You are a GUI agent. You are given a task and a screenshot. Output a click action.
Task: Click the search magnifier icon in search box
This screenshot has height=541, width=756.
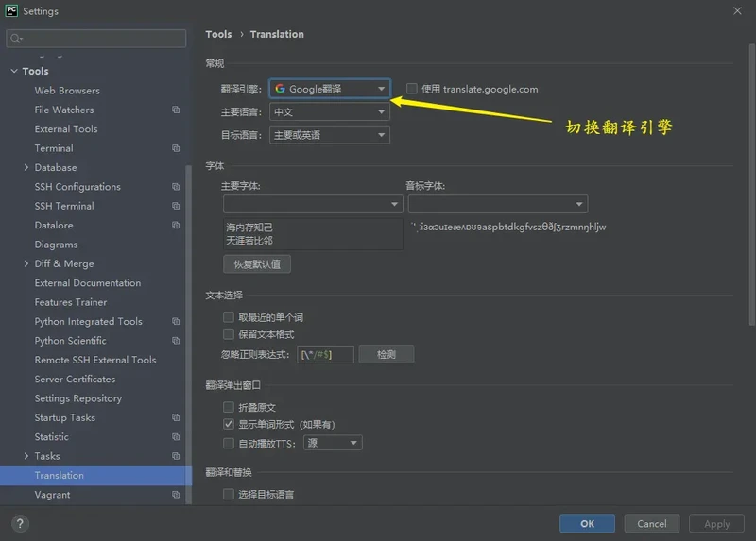click(x=17, y=39)
